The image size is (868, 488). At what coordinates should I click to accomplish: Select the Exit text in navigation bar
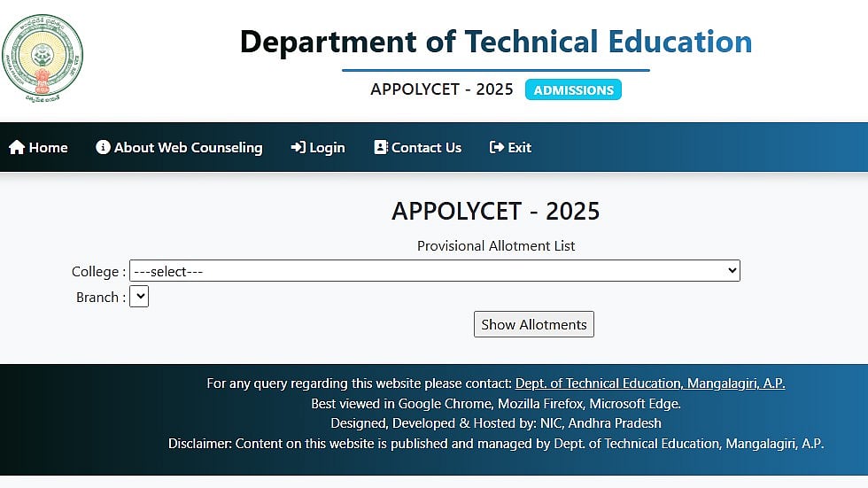[520, 148]
